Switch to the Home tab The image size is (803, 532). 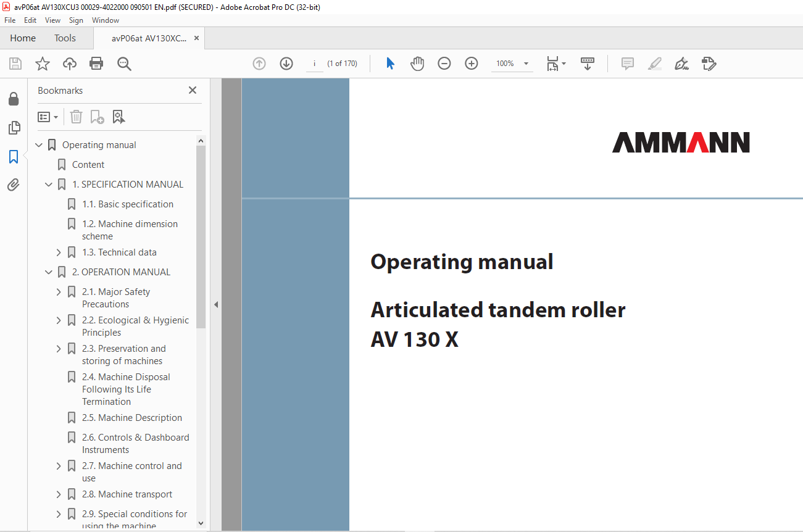coord(23,38)
